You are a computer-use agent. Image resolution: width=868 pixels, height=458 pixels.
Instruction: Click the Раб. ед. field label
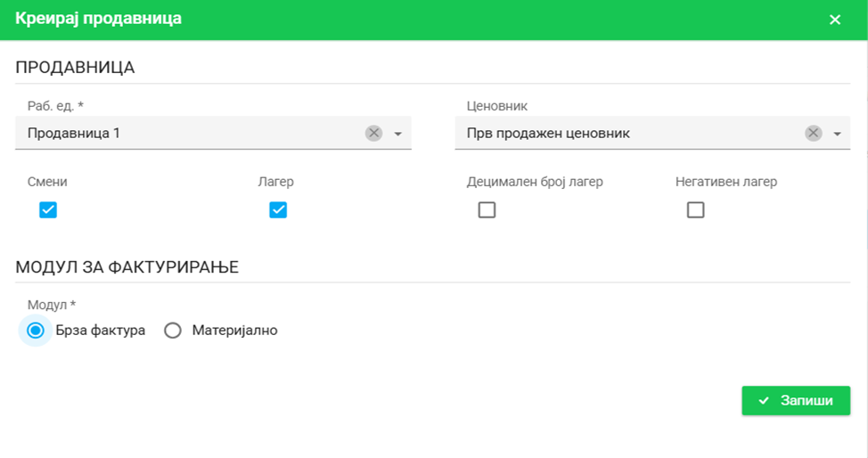(50, 106)
